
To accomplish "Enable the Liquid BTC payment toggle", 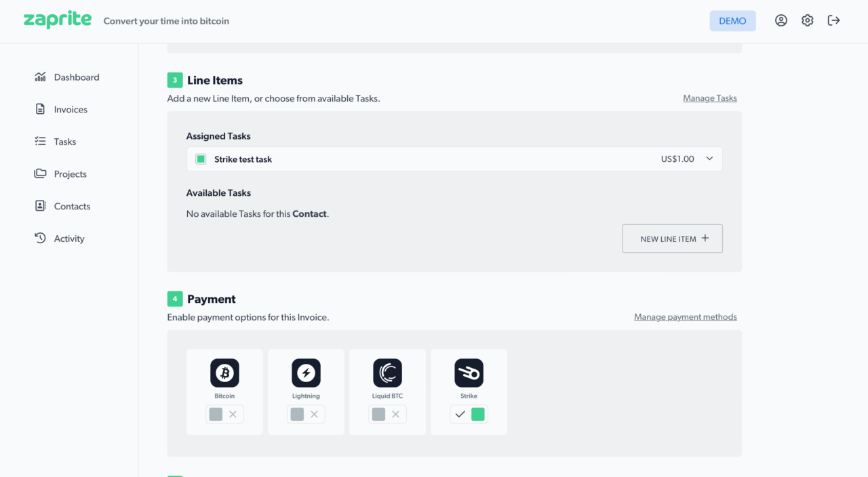I will [x=387, y=414].
